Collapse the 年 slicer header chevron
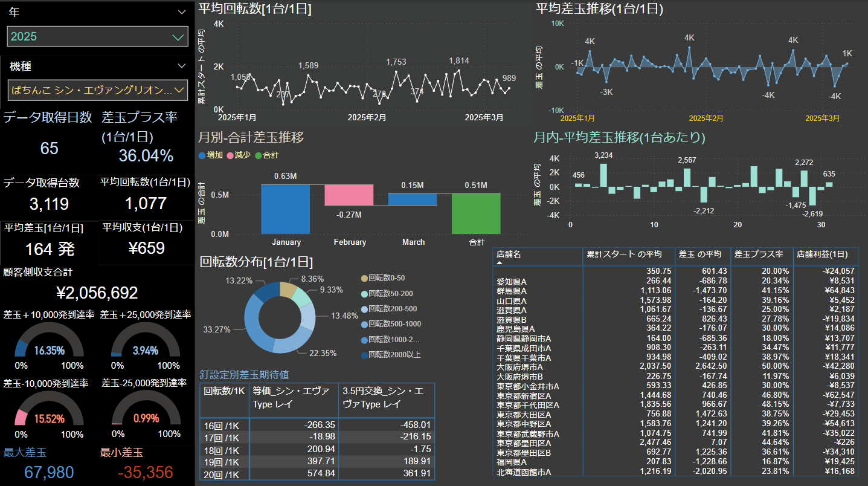 pos(182,12)
